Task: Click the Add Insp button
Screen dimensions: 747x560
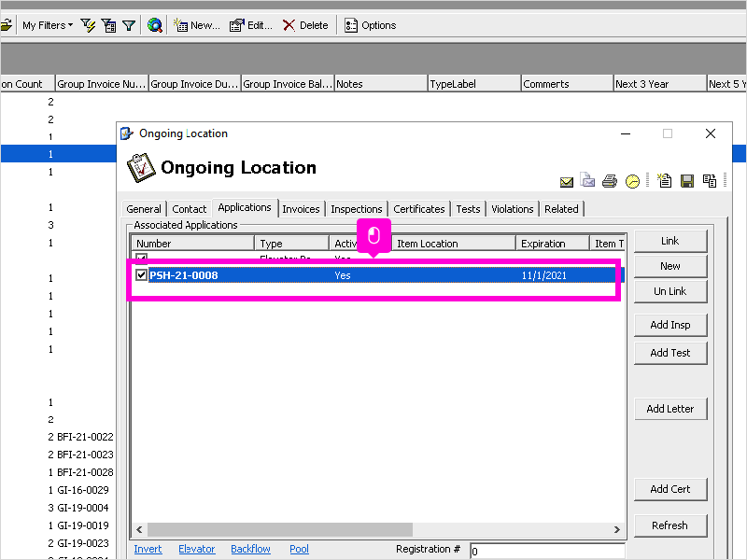Action: click(670, 325)
